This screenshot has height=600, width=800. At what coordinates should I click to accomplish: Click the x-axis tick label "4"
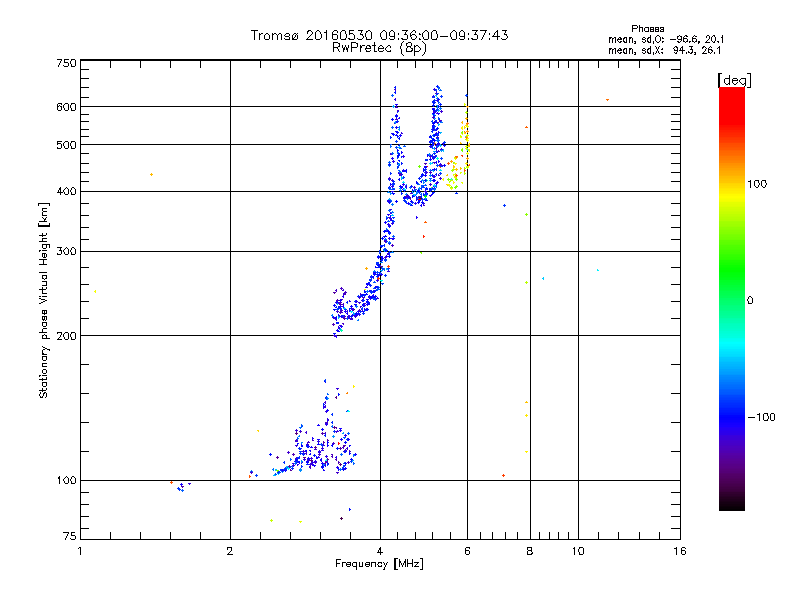pos(380,551)
